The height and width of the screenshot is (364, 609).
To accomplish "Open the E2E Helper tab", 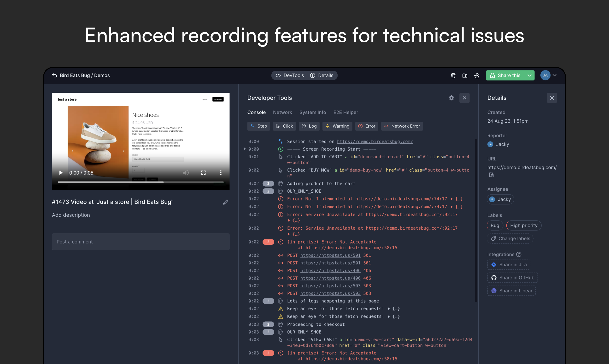I will pyautogui.click(x=345, y=112).
